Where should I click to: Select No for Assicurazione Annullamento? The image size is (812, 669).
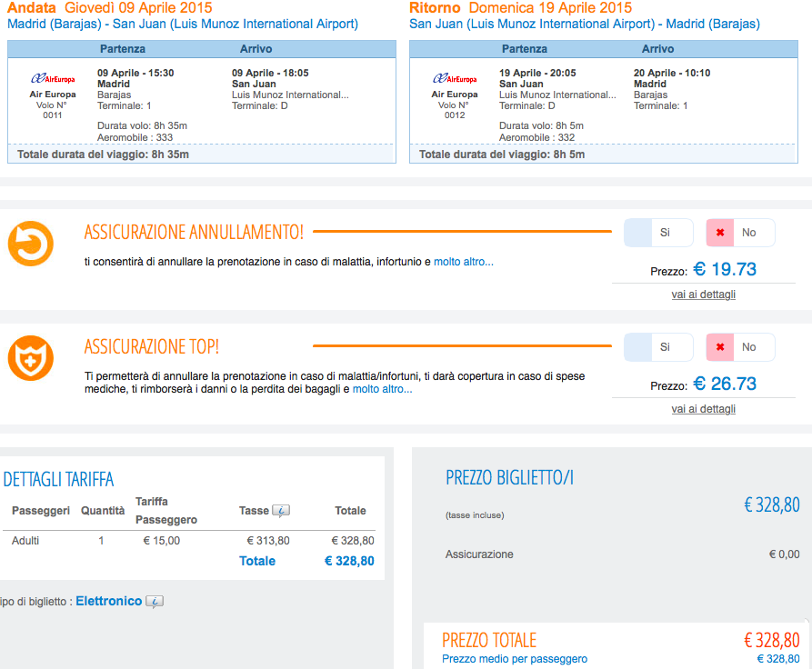coord(740,233)
